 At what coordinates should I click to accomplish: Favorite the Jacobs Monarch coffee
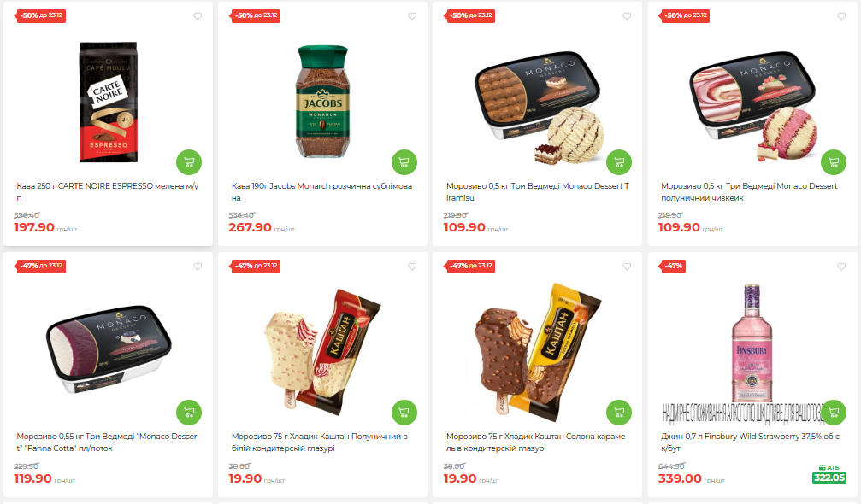pos(412,16)
